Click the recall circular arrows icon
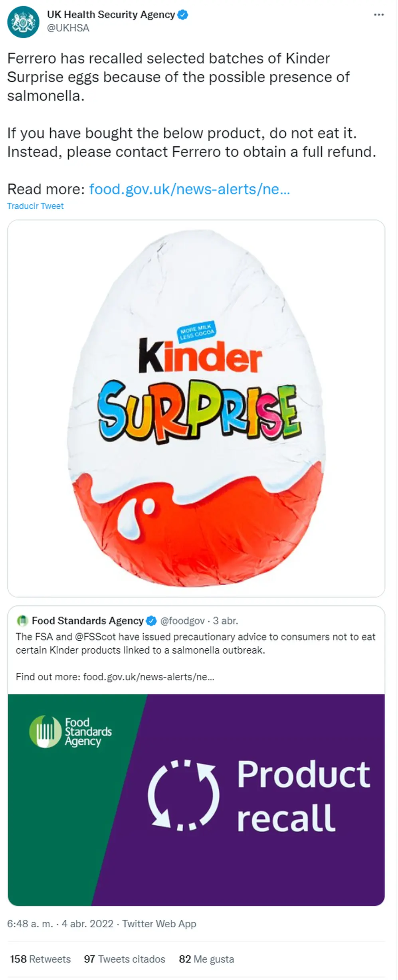 pyautogui.click(x=183, y=795)
